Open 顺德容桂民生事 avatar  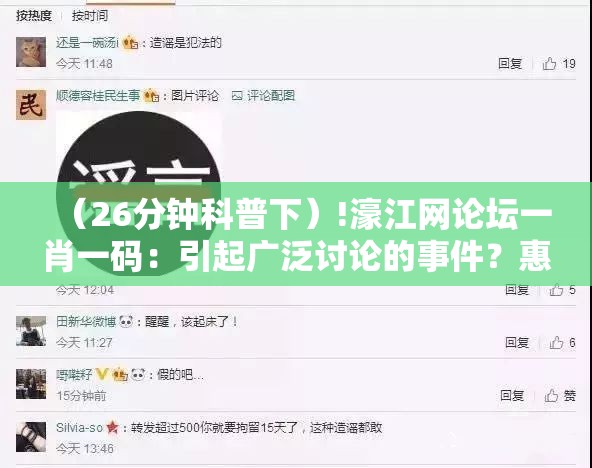[31, 105]
